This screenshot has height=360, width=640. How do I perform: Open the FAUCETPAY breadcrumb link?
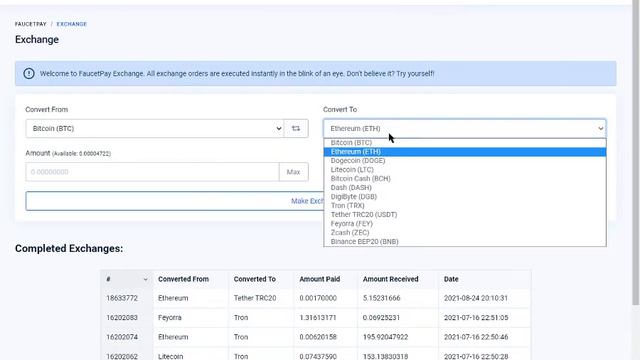(x=31, y=24)
